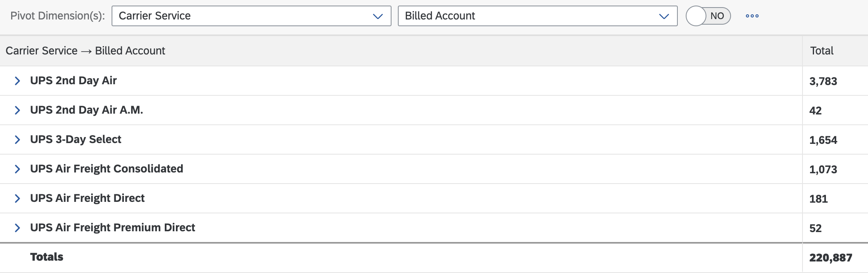Open the Billed Account pivot dropdown
Image resolution: width=868 pixels, height=273 pixels.
tap(538, 16)
